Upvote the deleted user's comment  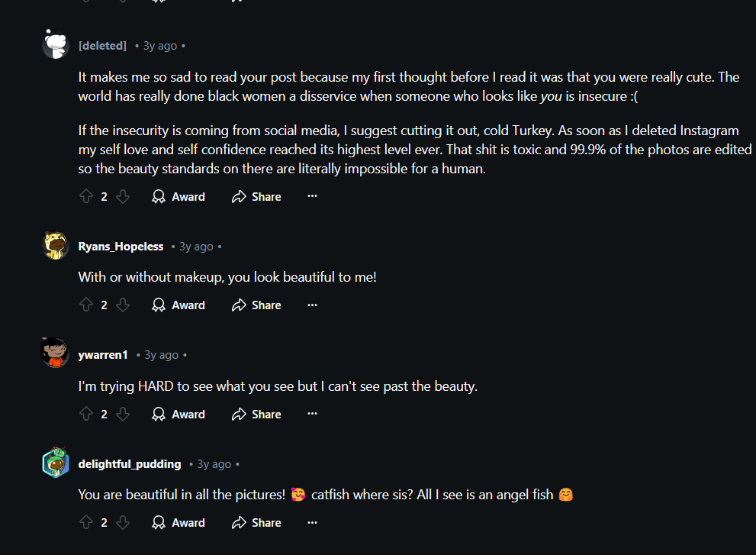click(x=85, y=197)
